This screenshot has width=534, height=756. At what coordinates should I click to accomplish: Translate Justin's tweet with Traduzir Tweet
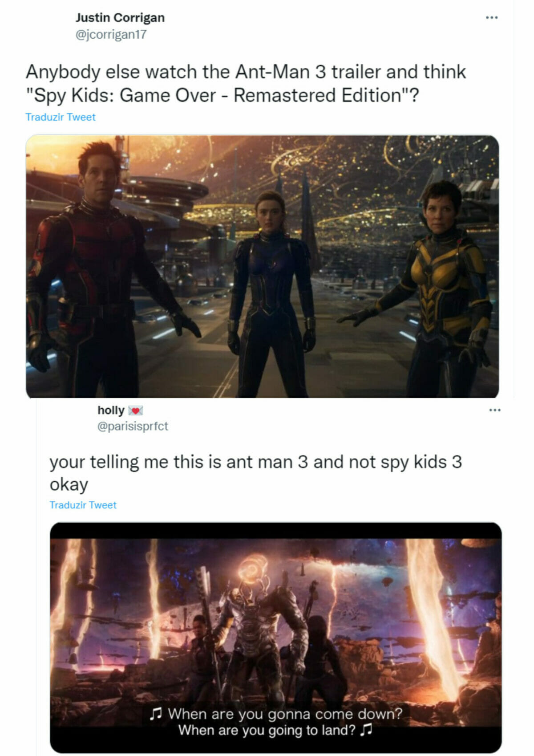(61, 117)
